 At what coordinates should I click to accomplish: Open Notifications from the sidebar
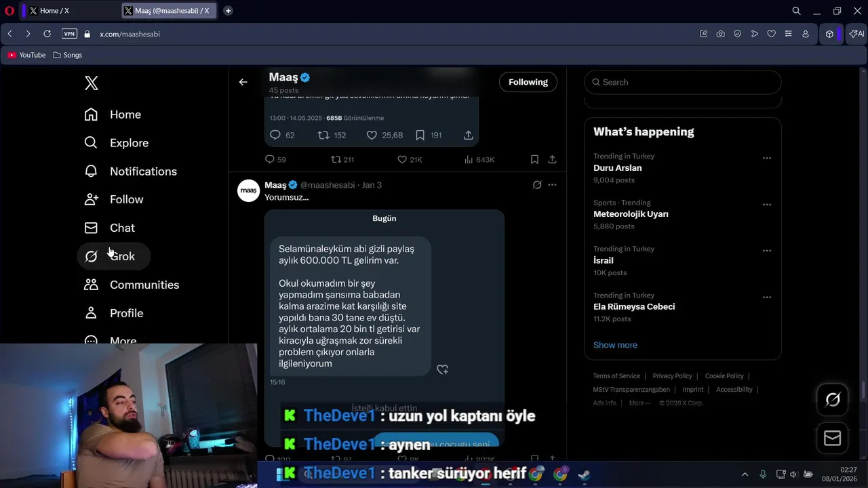click(x=130, y=171)
